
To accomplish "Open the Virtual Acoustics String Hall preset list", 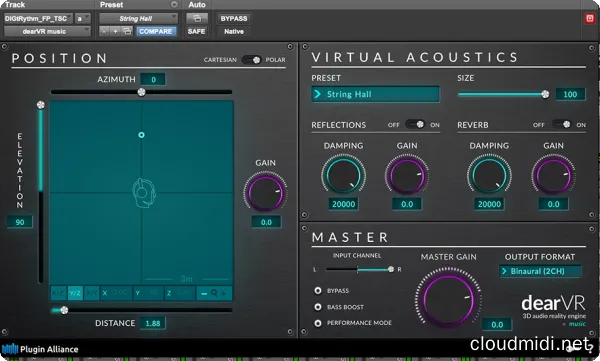I will 375,94.
